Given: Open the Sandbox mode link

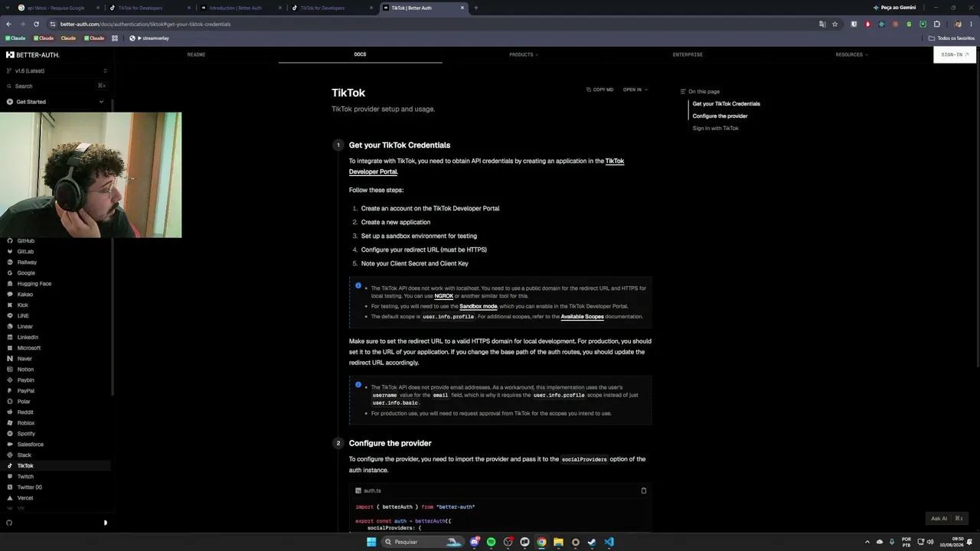Looking at the screenshot, I should [x=479, y=306].
